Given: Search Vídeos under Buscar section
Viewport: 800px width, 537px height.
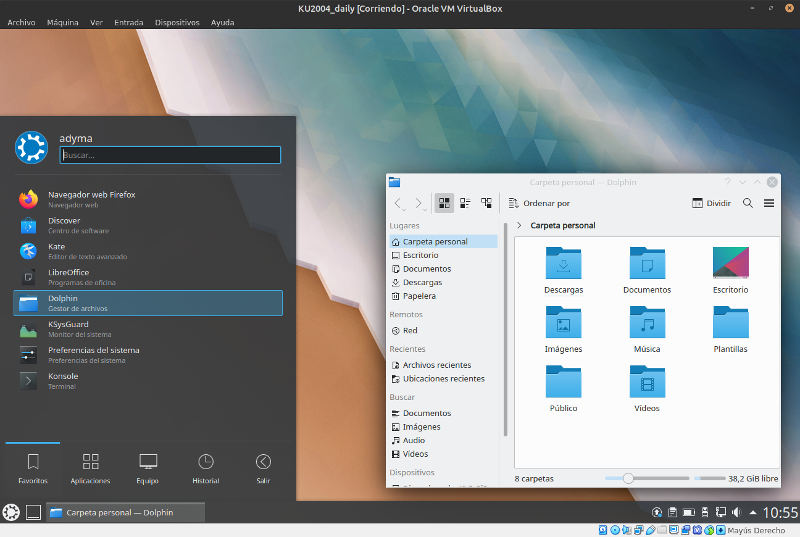Looking at the screenshot, I should click(x=443, y=454).
